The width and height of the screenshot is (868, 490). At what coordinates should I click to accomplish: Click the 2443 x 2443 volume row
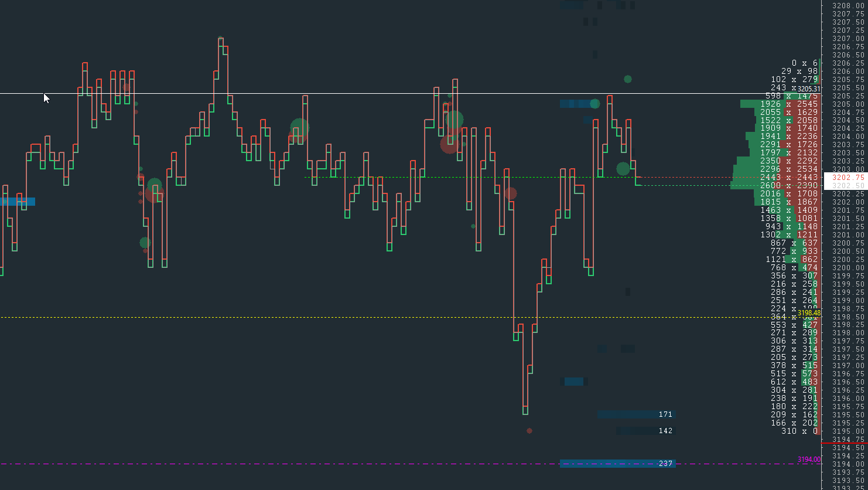[790, 177]
